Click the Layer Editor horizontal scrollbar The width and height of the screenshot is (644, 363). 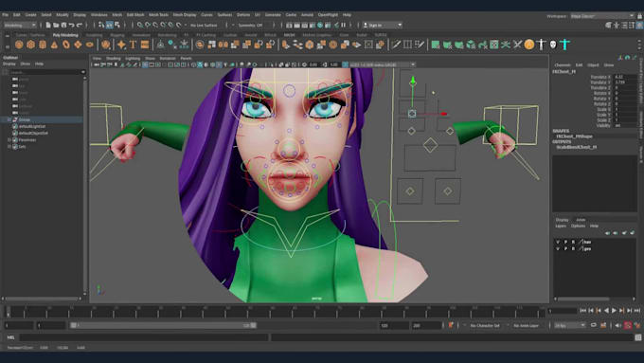[x=583, y=299]
